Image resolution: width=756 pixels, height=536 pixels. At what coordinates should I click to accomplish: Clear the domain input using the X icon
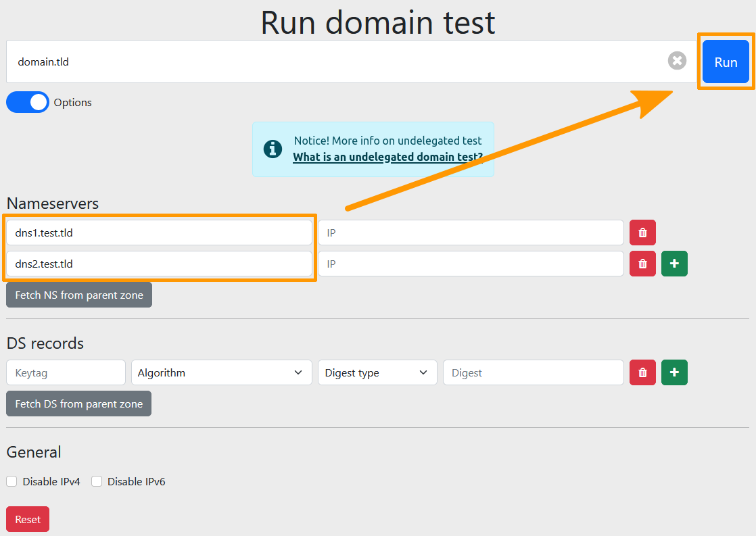tap(677, 61)
